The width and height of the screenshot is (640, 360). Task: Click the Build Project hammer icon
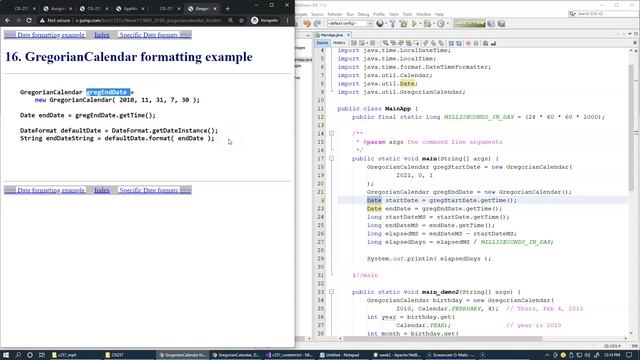(x=393, y=24)
